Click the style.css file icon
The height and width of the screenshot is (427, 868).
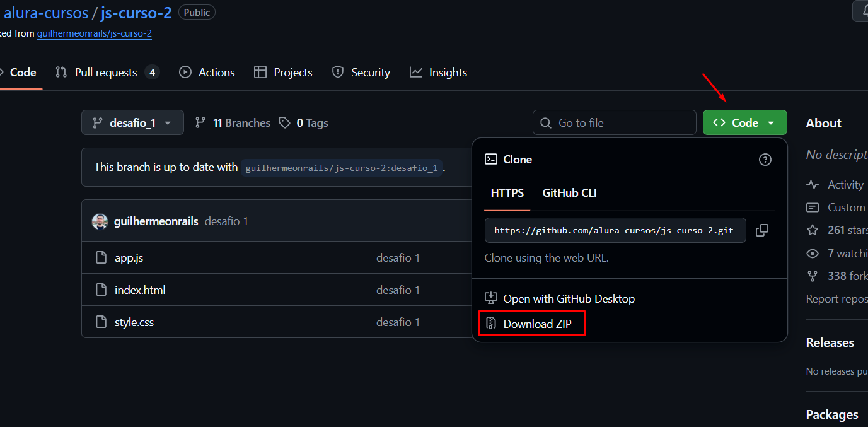(x=101, y=322)
